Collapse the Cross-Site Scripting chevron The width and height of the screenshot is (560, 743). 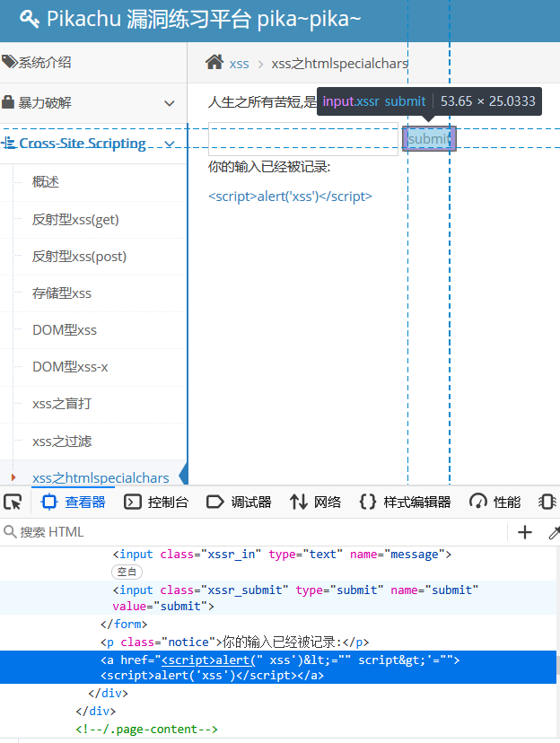[169, 143]
